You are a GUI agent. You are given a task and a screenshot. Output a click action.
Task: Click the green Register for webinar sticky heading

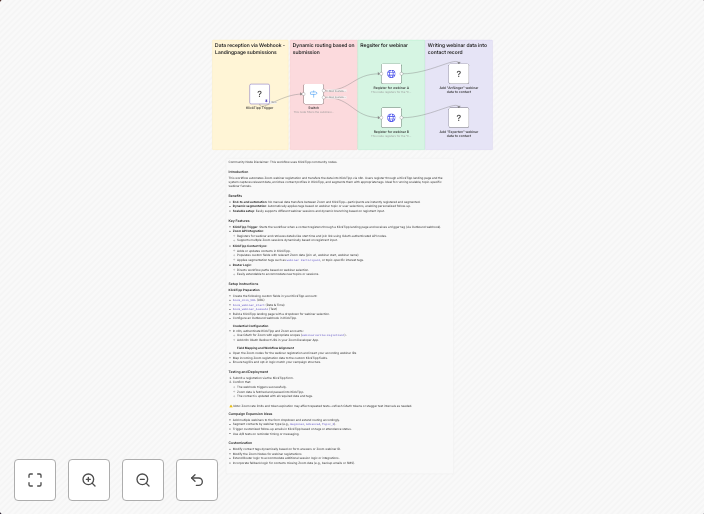click(x=384, y=45)
